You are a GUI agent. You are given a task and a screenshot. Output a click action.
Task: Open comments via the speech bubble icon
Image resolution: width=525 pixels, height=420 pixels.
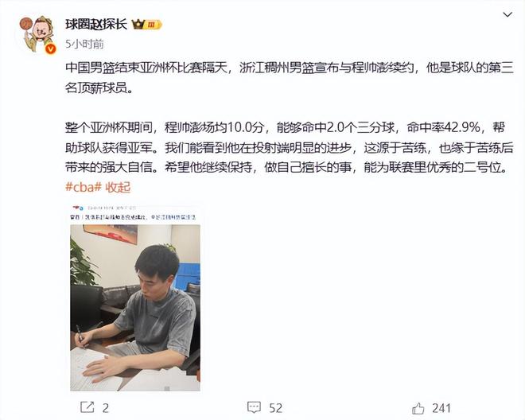(x=254, y=407)
